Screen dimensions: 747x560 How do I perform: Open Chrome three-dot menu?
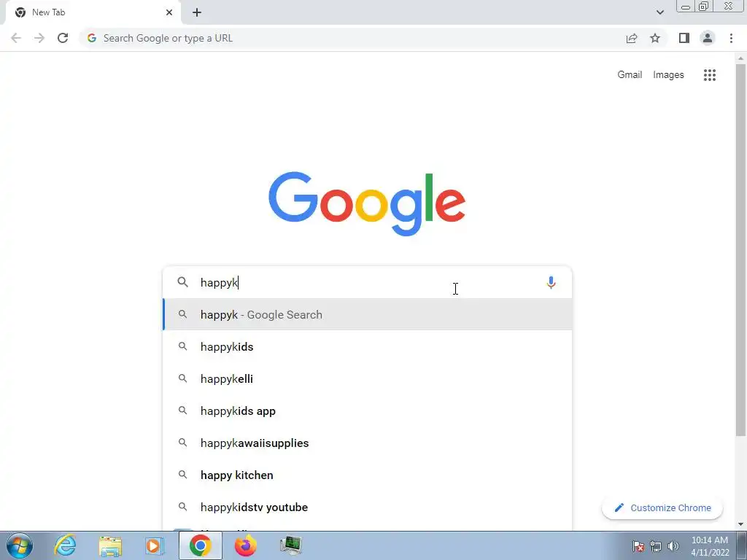tap(731, 38)
